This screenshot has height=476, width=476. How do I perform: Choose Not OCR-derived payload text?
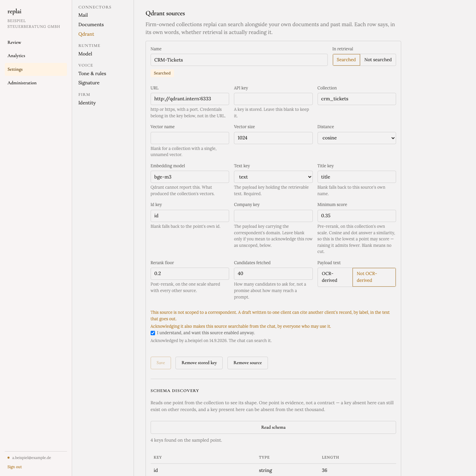pos(374,277)
